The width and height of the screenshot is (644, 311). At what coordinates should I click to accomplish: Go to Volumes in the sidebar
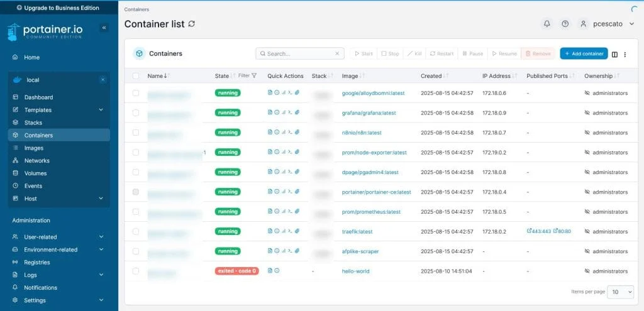[35, 173]
